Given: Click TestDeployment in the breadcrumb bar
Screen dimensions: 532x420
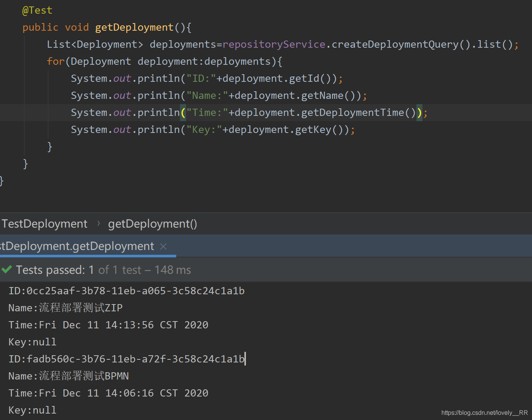Looking at the screenshot, I should (44, 224).
